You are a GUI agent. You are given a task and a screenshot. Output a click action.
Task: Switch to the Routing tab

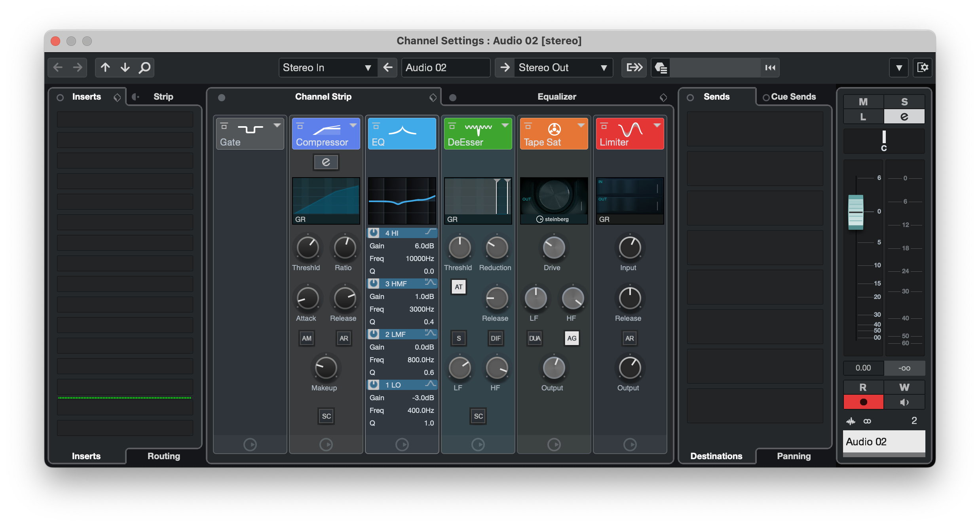click(163, 456)
